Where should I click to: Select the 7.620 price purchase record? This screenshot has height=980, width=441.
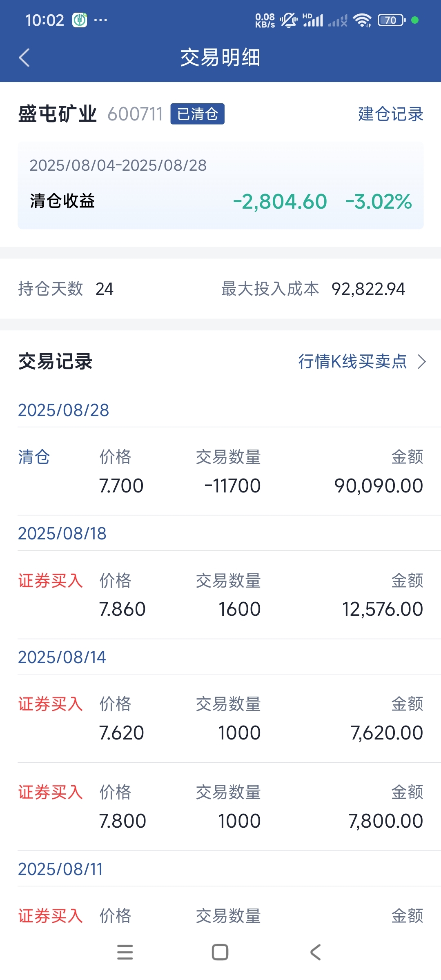220,719
